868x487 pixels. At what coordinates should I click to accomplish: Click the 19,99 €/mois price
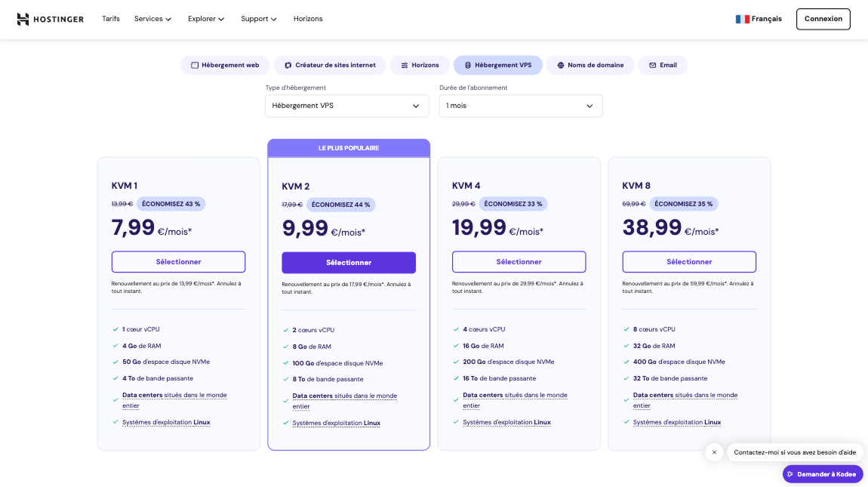point(497,228)
